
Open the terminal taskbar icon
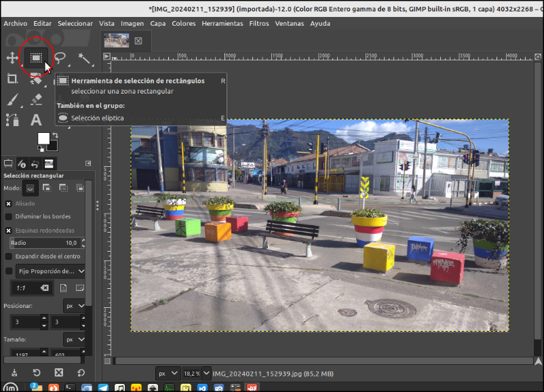coord(70,388)
